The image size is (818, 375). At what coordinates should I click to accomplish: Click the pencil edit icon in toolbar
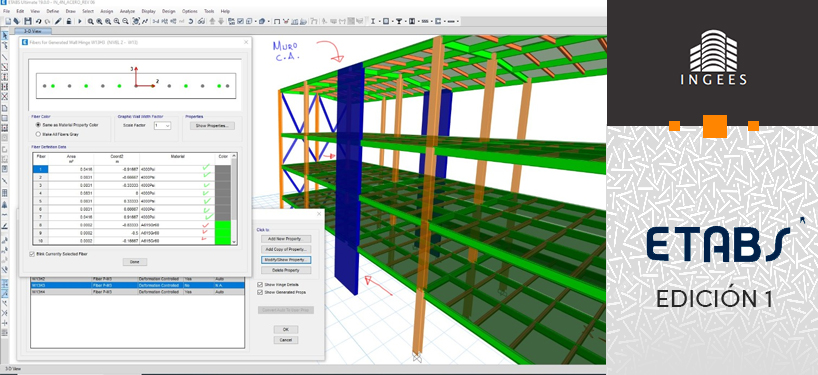click(x=58, y=21)
